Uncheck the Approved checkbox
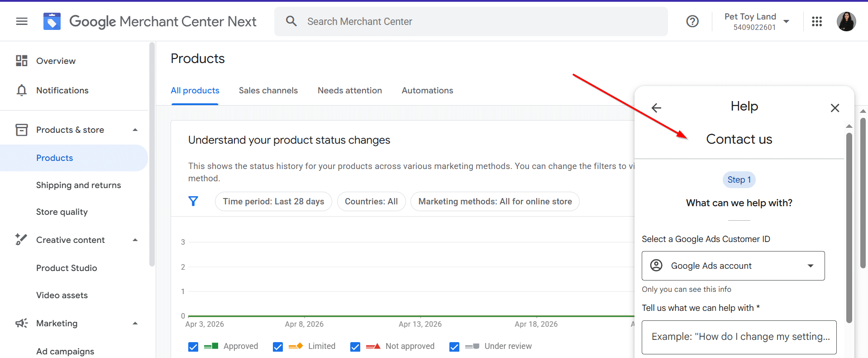Image resolution: width=868 pixels, height=358 pixels. (193, 347)
